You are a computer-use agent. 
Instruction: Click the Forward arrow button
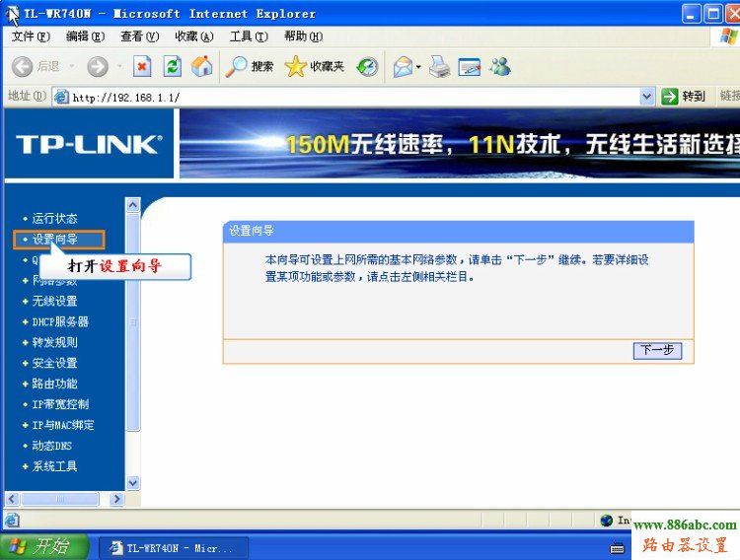[x=98, y=66]
